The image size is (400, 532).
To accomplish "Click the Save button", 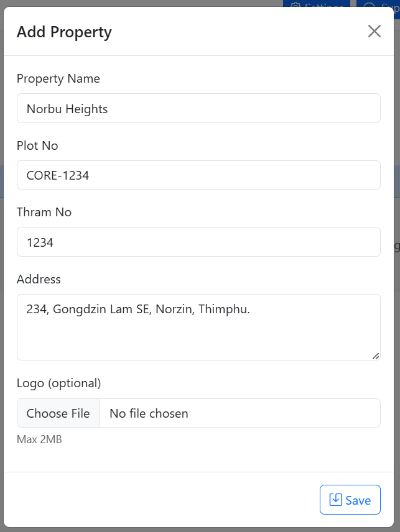I will click(x=350, y=500).
